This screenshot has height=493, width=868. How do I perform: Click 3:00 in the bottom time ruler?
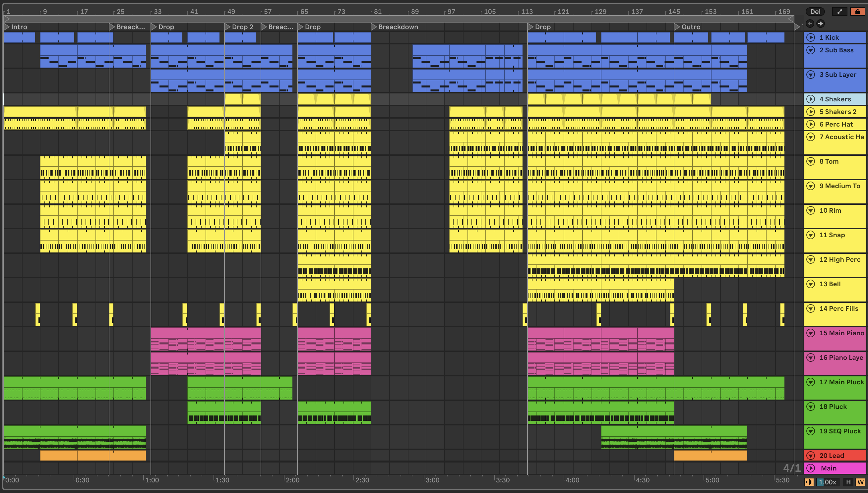click(x=432, y=480)
